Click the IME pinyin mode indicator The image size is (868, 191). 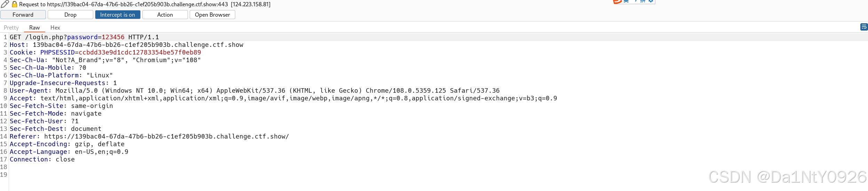(x=643, y=1)
